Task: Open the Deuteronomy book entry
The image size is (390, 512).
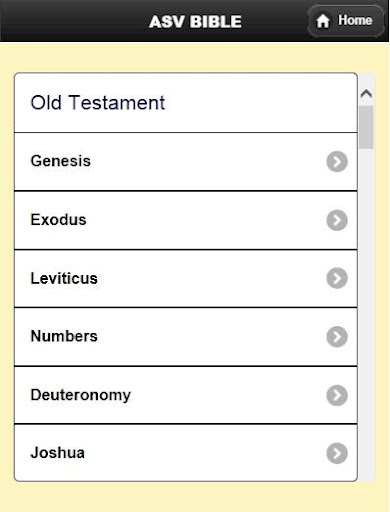Action: point(186,395)
